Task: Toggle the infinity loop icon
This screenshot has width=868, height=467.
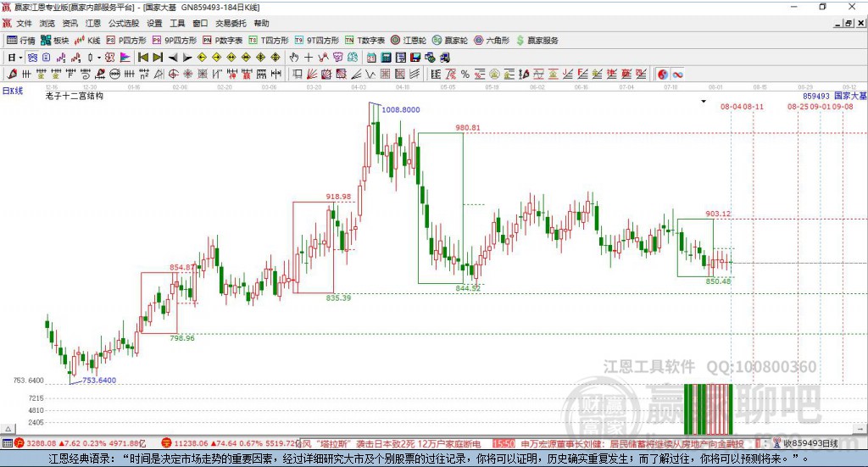Action: click(x=677, y=74)
